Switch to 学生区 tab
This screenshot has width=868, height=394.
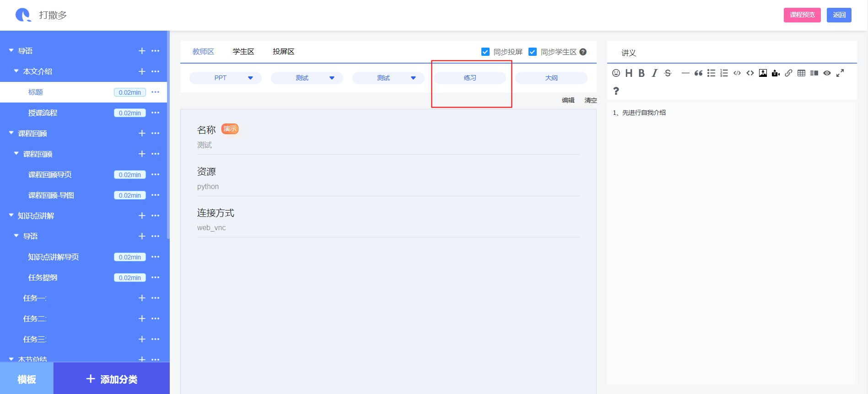click(x=243, y=52)
